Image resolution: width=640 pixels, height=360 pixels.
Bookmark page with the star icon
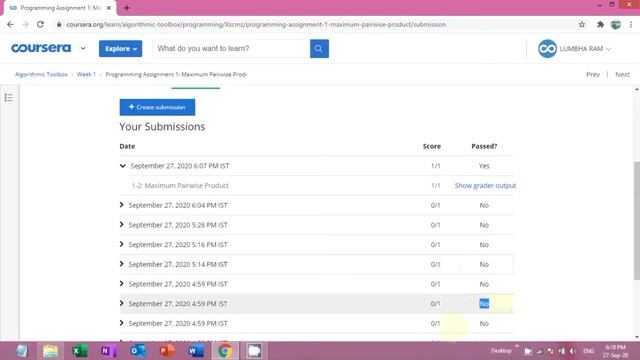582,24
